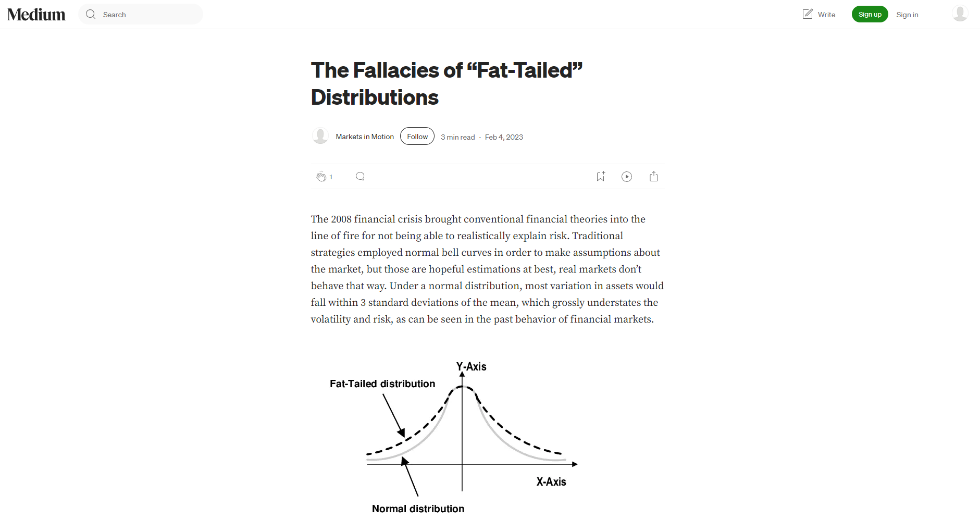The width and height of the screenshot is (980, 519).
Task: Click the search magnifier icon
Action: [x=91, y=15]
